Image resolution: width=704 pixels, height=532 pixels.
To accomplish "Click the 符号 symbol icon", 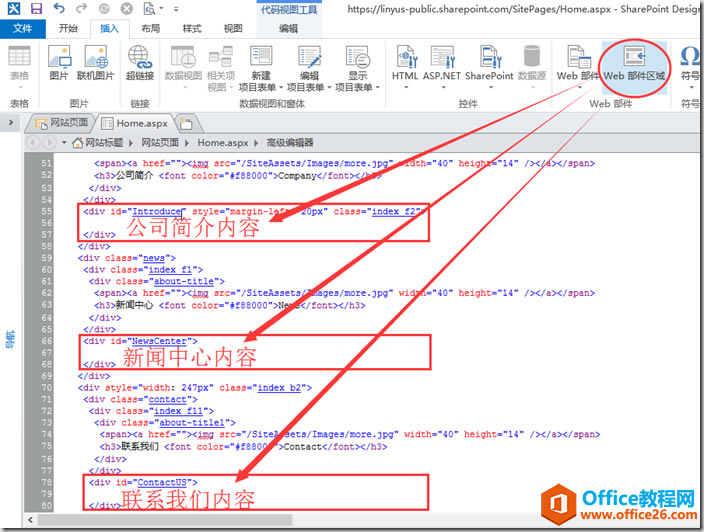I will pos(690,62).
